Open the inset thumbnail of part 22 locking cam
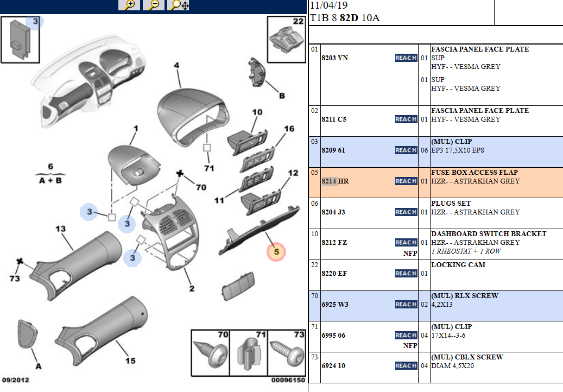The image size is (563, 392). pyautogui.click(x=287, y=39)
